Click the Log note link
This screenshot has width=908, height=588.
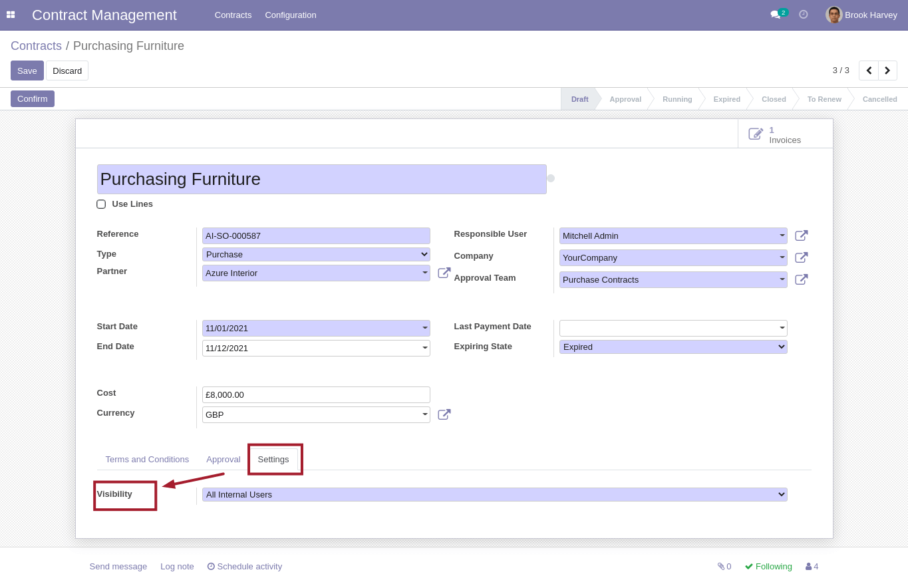[176, 566]
